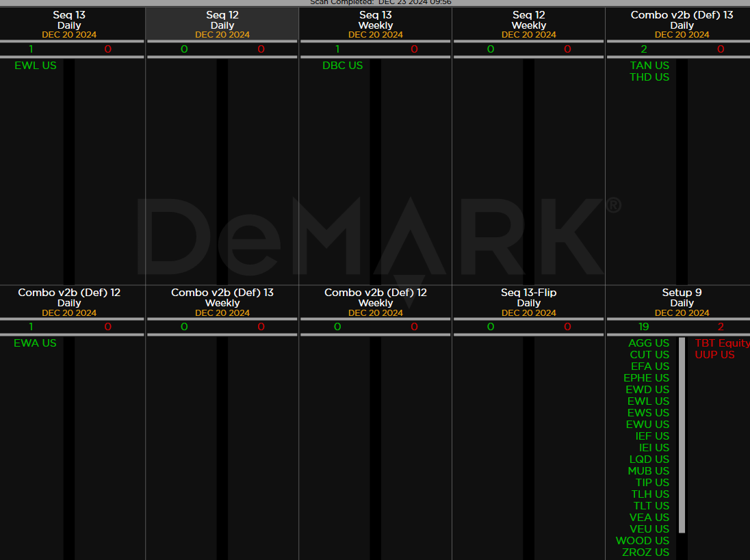Click AGG US in the Setup 9 list
Viewport: 750px width, 560px height.
[x=649, y=343]
